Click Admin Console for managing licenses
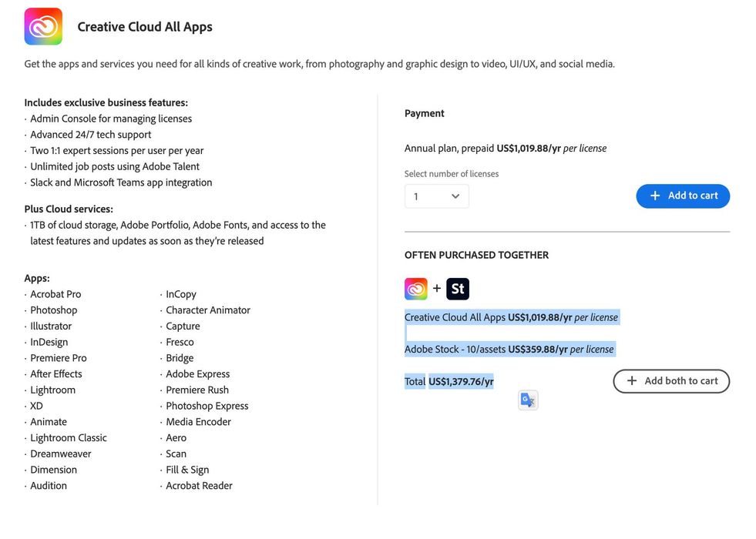The width and height of the screenshot is (756, 539). (111, 119)
